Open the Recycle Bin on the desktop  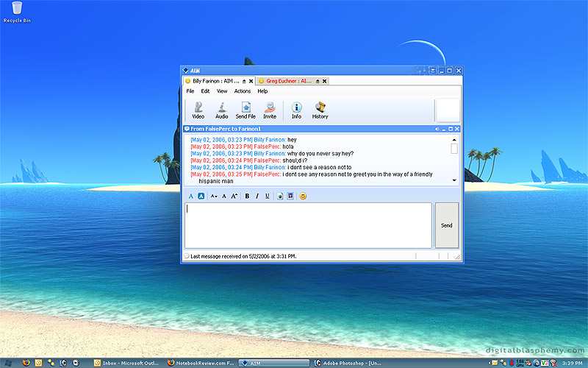17,12
